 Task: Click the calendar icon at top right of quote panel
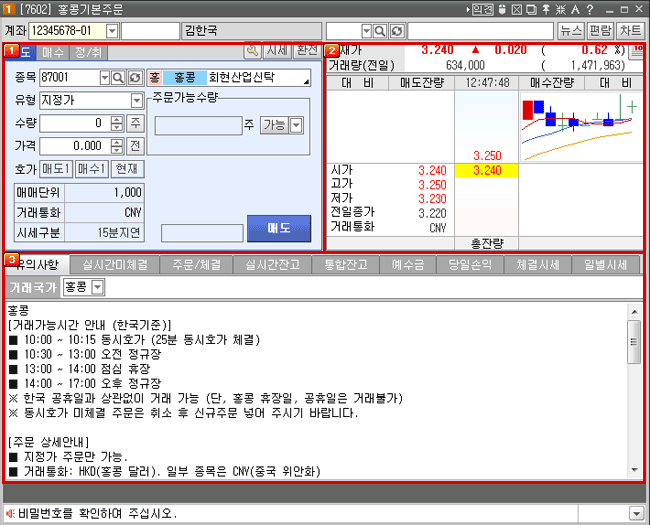(x=637, y=50)
